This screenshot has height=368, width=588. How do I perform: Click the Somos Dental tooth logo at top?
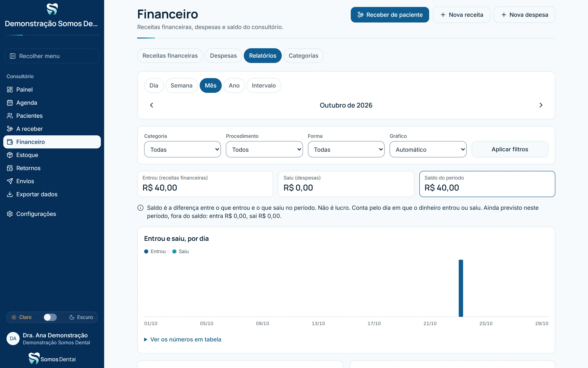click(x=52, y=9)
